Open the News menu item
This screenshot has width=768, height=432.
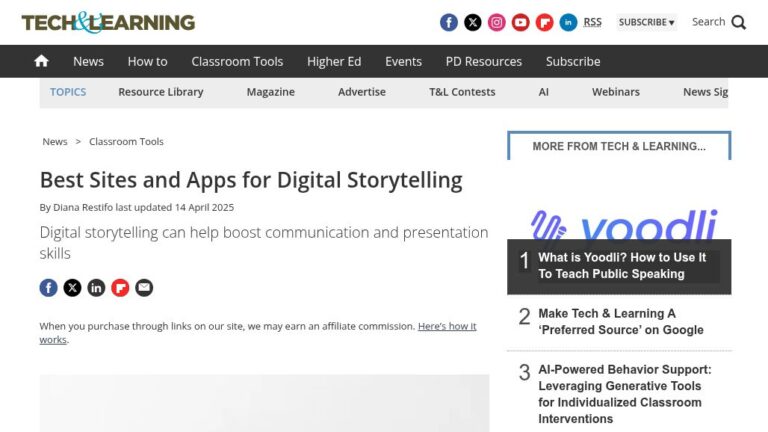pos(89,61)
